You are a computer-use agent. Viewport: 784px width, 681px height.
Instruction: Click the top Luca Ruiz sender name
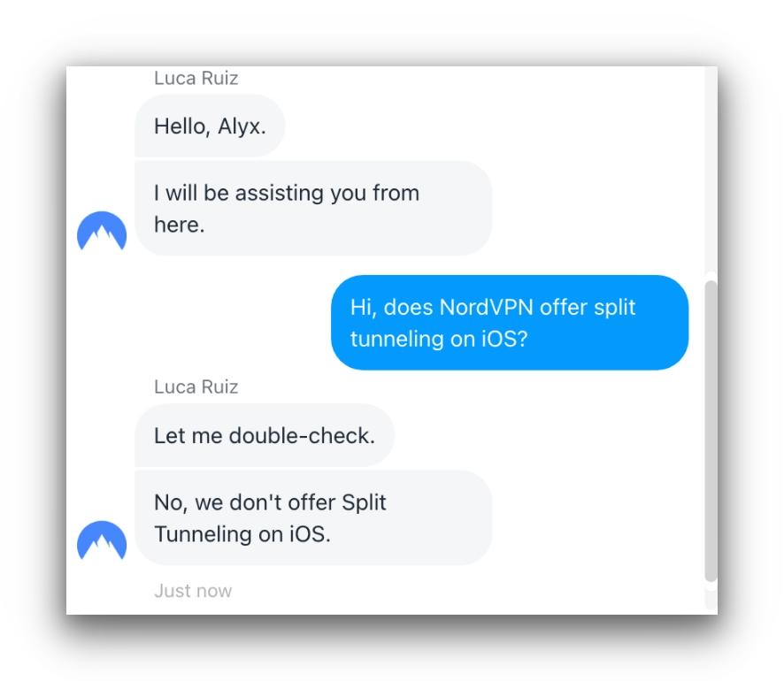pyautogui.click(x=196, y=79)
